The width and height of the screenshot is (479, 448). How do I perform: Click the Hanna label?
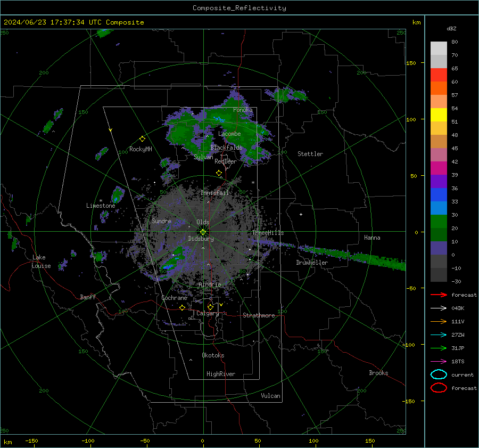pyautogui.click(x=372, y=238)
